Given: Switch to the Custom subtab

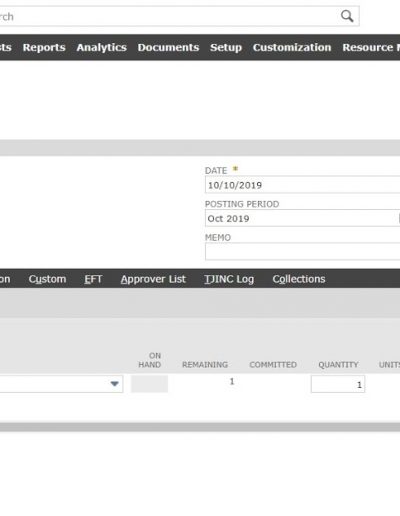Looking at the screenshot, I should [x=47, y=279].
